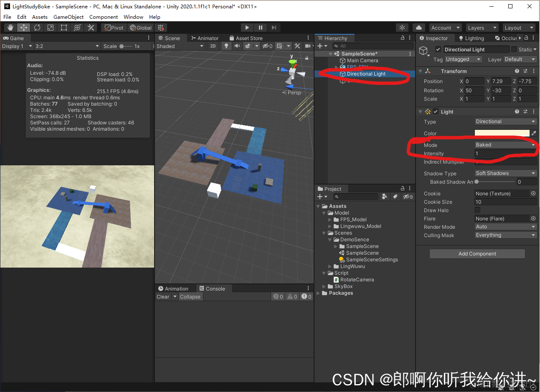Open the Account dropdown button

tap(445, 28)
